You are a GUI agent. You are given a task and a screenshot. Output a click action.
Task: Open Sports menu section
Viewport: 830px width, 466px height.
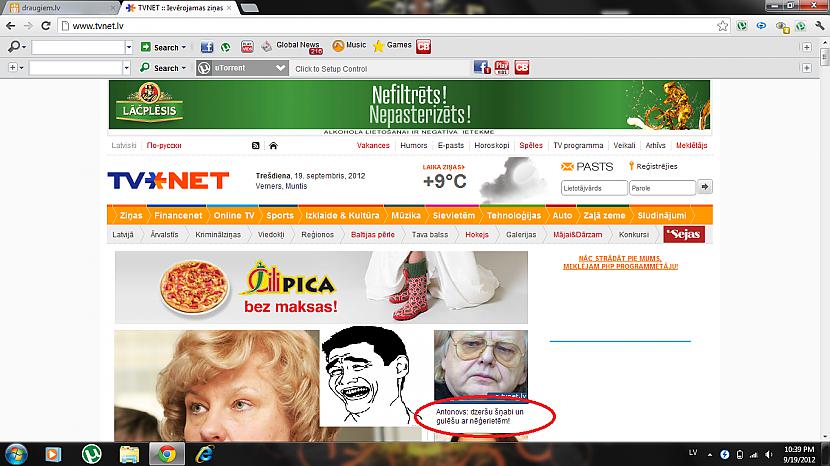tap(279, 216)
